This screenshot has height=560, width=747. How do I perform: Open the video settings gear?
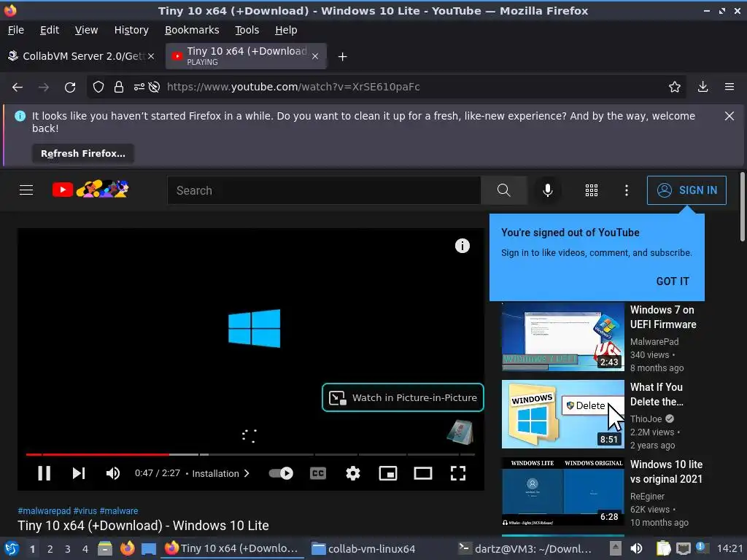pos(353,473)
